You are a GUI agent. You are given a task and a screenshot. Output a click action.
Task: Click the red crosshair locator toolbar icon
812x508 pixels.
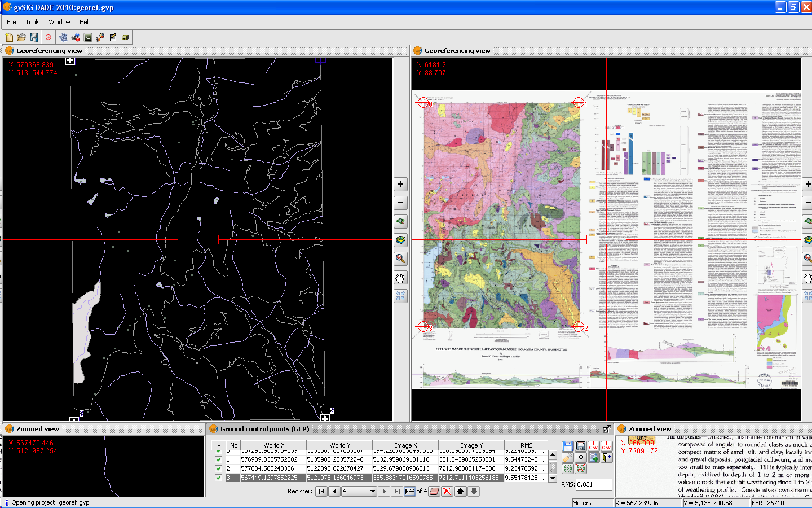(48, 37)
